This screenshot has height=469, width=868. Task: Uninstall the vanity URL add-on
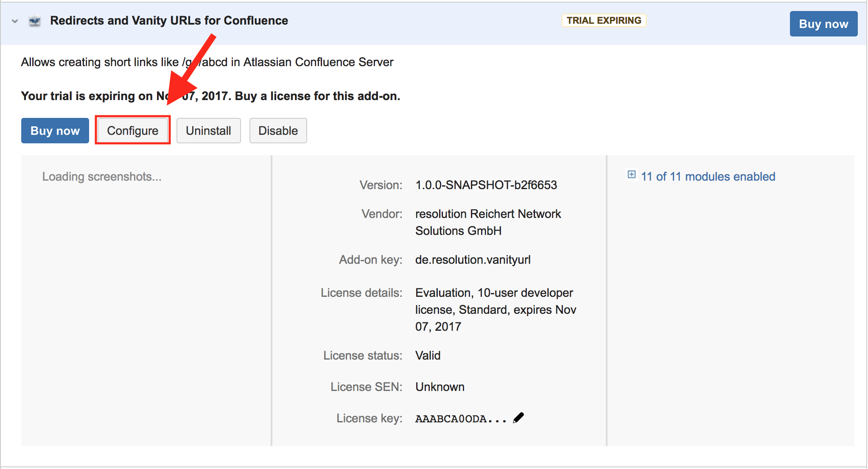click(x=208, y=131)
